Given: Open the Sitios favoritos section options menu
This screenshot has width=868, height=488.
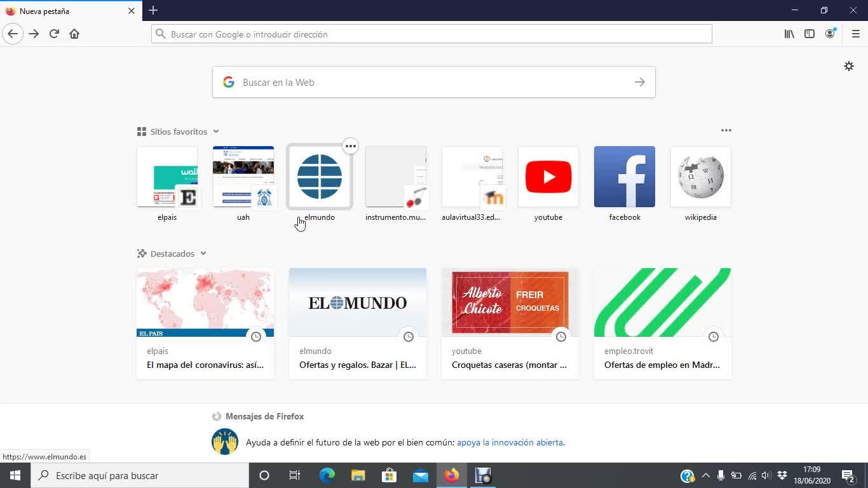Looking at the screenshot, I should coord(726,130).
